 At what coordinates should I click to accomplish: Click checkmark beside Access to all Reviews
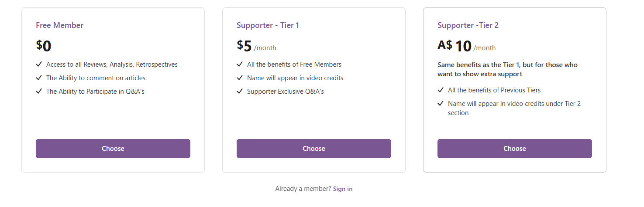[x=39, y=64]
